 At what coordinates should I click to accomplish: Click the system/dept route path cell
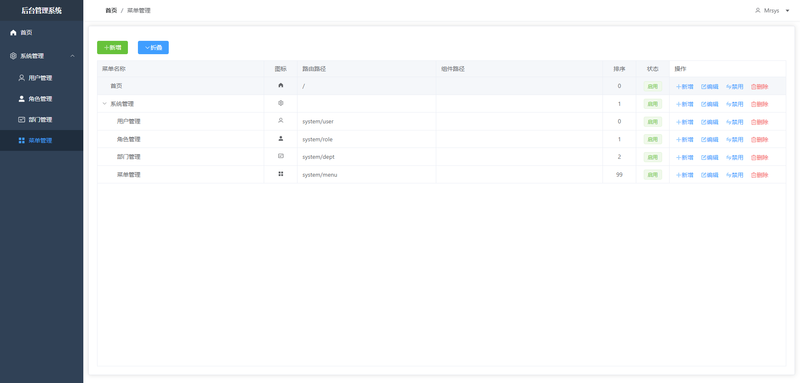pyautogui.click(x=366, y=157)
